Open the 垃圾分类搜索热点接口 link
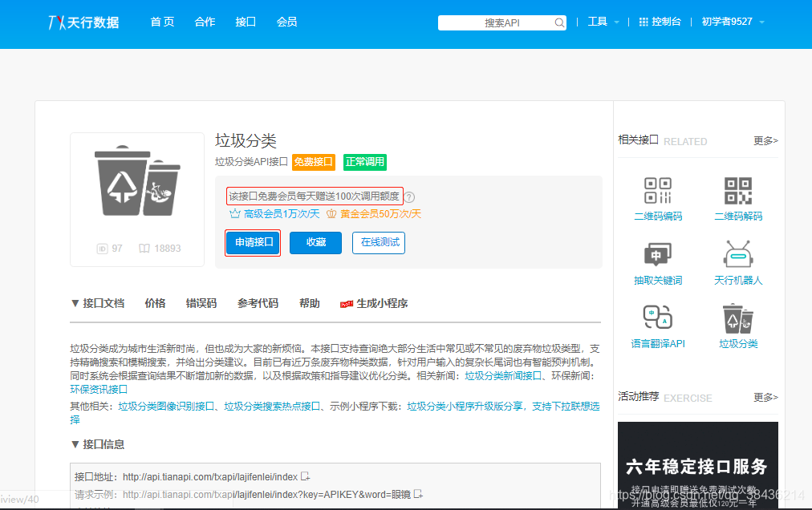Screen dimensions: 812x510 (x=272, y=407)
